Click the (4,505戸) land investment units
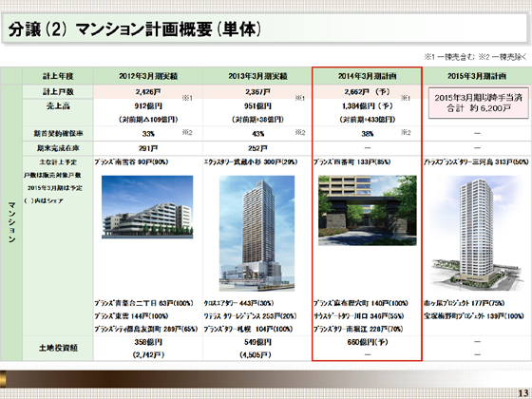 tap(256, 355)
